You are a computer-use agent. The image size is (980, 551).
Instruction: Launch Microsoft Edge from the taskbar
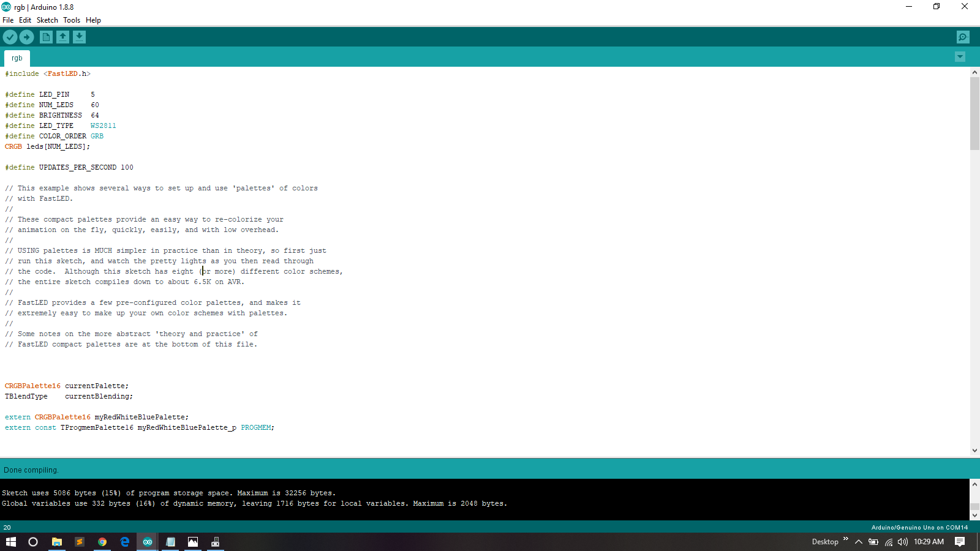125,542
